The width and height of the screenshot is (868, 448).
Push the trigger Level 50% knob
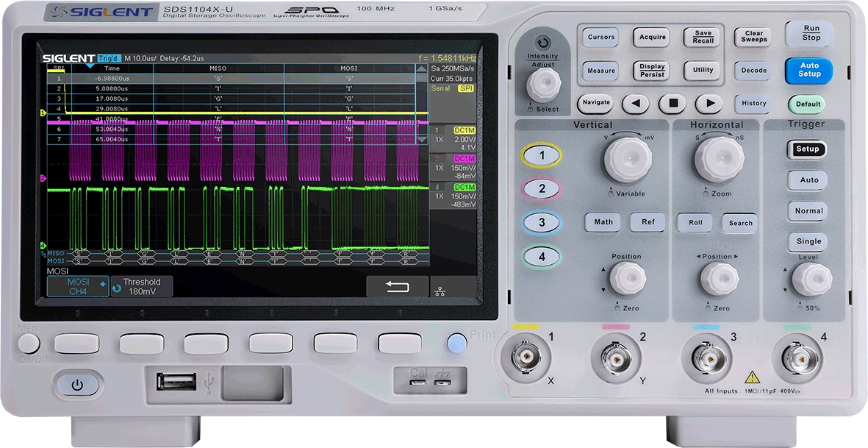pyautogui.click(x=812, y=279)
